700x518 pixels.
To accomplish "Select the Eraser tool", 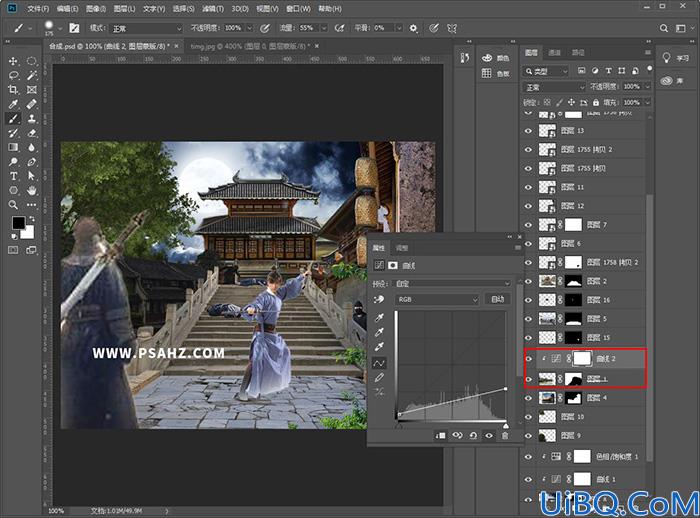I will point(31,133).
